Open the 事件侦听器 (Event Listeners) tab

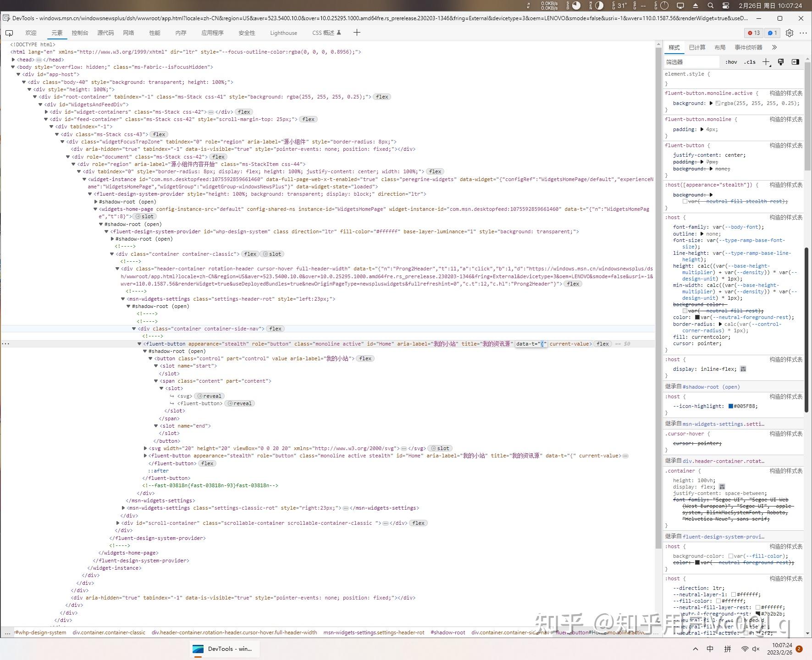pos(748,47)
